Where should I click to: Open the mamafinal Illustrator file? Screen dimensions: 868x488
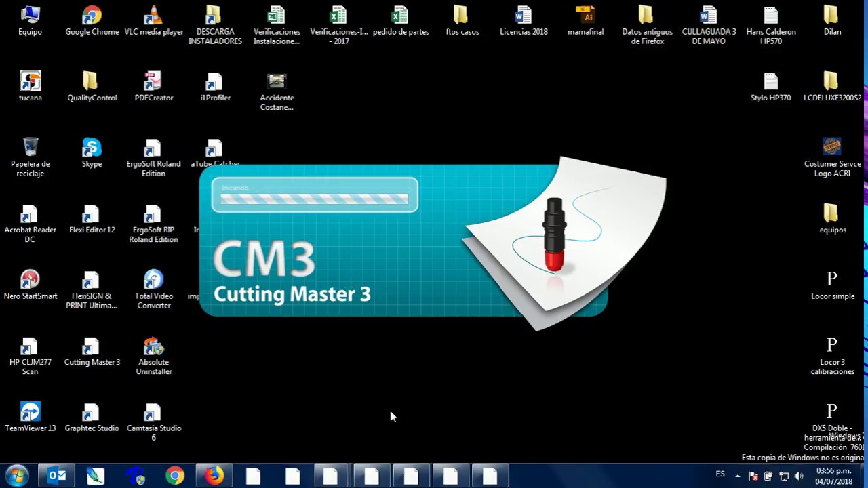pos(585,21)
